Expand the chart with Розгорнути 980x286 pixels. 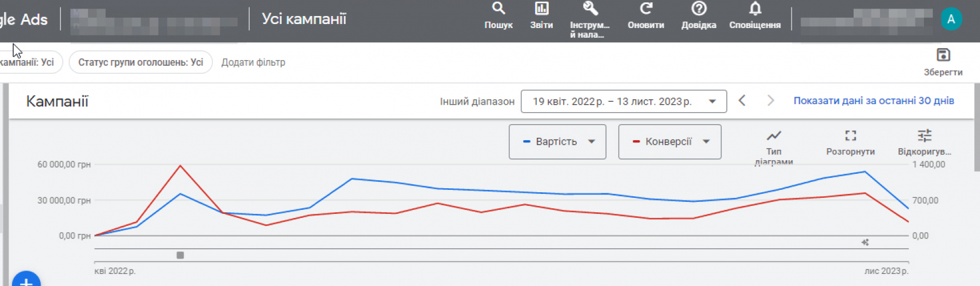(850, 136)
